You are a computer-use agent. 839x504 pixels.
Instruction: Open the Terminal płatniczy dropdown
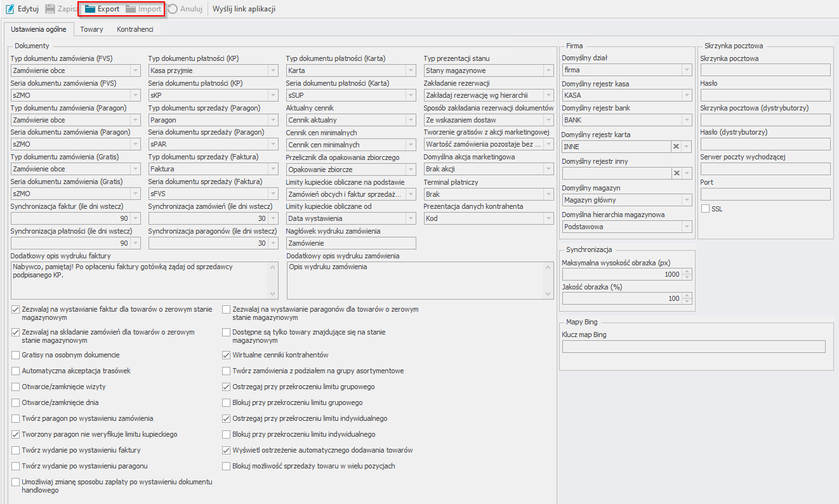tap(548, 194)
